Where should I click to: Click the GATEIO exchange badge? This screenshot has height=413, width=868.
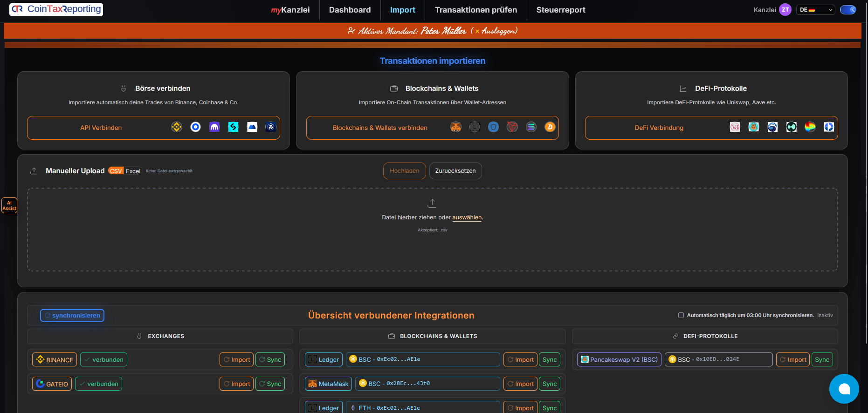(x=52, y=384)
